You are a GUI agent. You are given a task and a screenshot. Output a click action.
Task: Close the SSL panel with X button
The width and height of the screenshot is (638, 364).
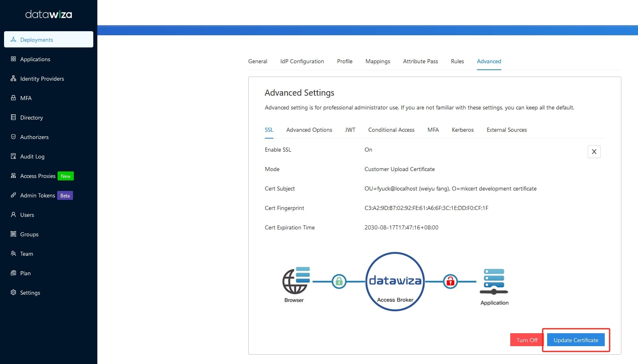pyautogui.click(x=594, y=152)
